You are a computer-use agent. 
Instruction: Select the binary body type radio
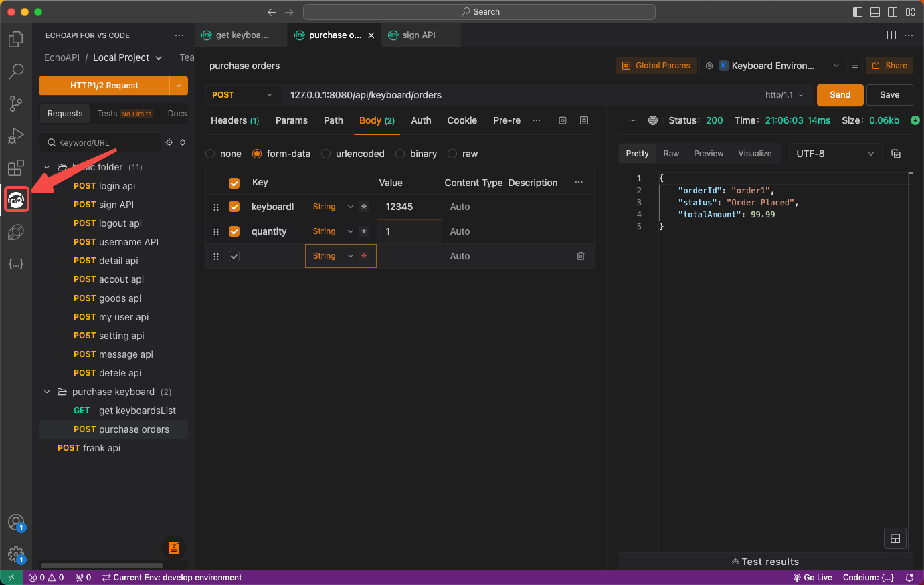pos(400,154)
